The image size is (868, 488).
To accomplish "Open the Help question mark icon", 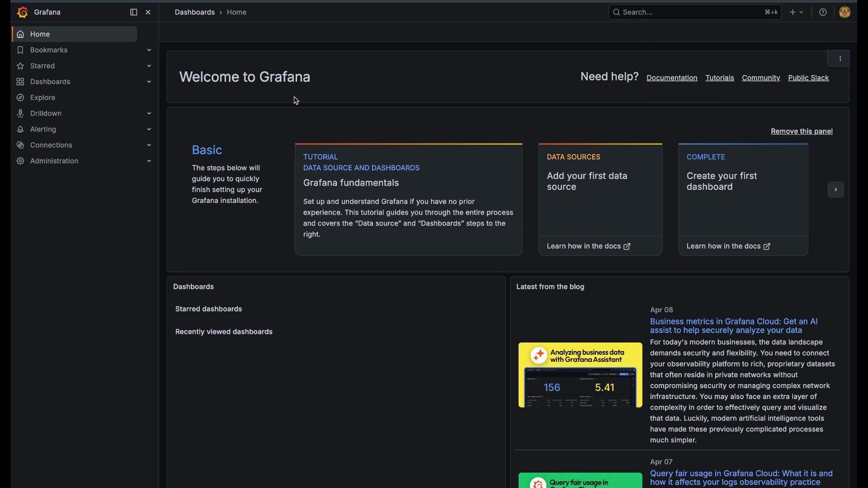I will click(x=823, y=13).
